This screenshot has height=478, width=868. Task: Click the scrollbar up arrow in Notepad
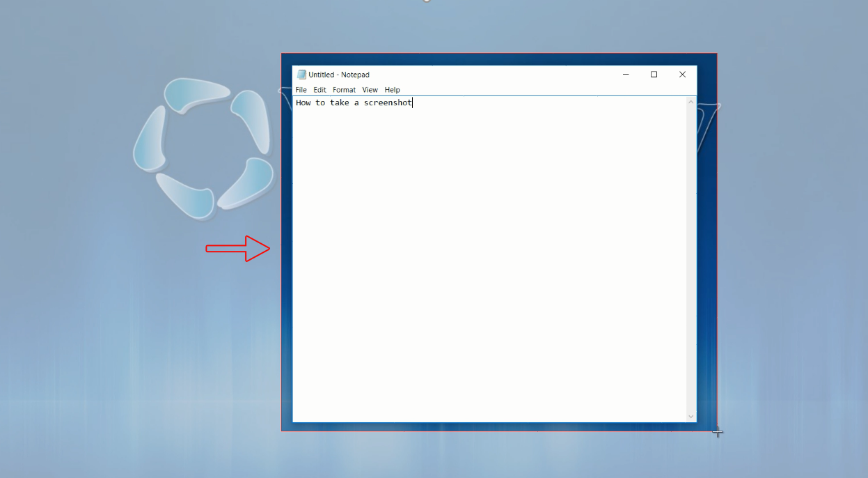click(691, 102)
